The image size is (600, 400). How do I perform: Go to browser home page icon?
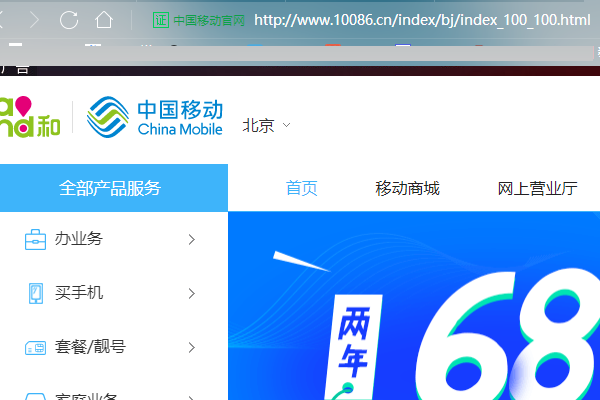(104, 20)
